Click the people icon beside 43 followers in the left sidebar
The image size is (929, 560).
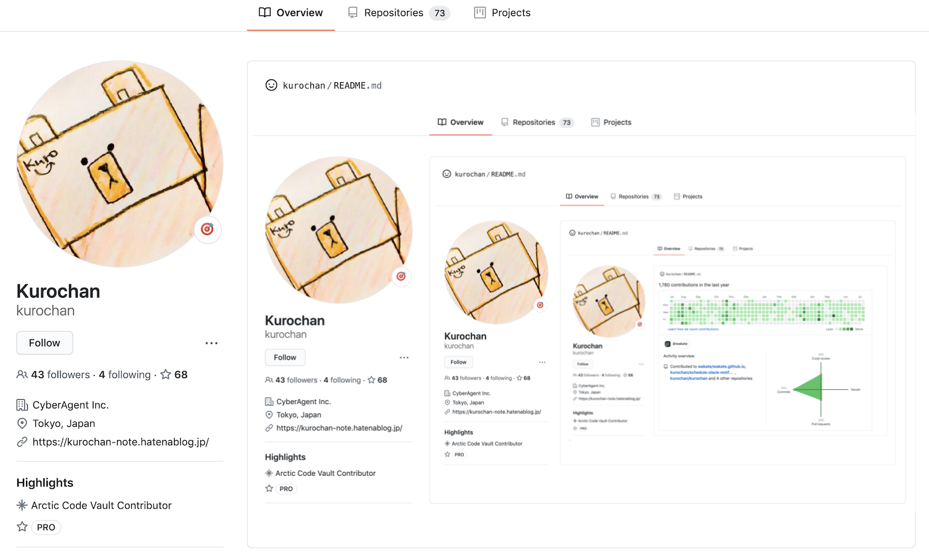pyautogui.click(x=22, y=374)
